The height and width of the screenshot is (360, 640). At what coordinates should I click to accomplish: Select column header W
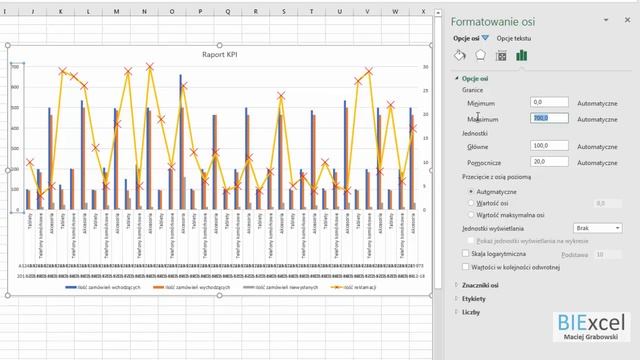click(x=395, y=12)
